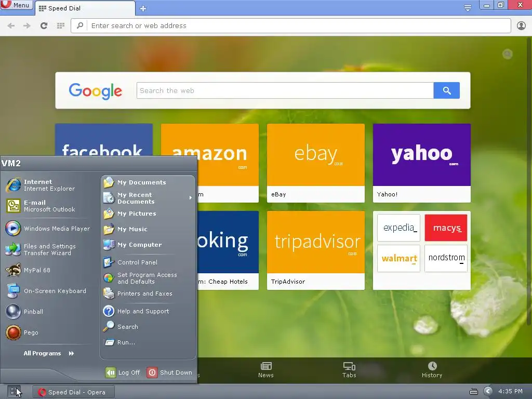The image size is (532, 399).
Task: Expand My Recent Documents submenu
Action: [148, 198]
